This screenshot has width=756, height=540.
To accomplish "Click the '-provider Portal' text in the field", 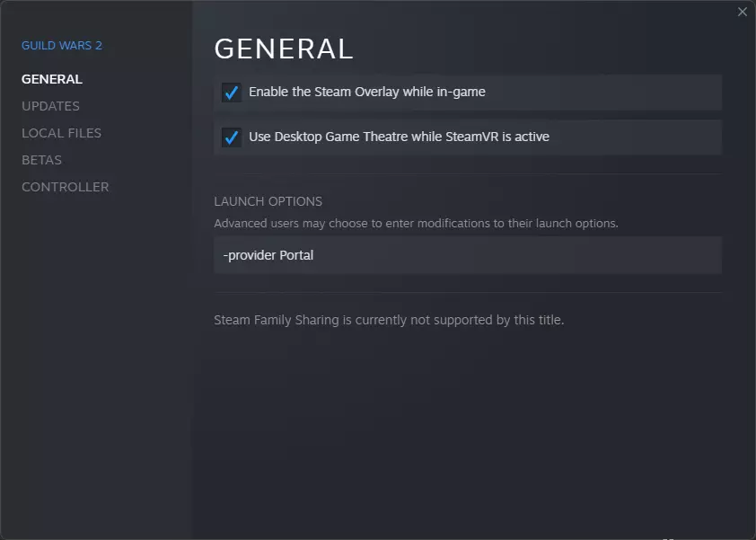I will click(268, 255).
